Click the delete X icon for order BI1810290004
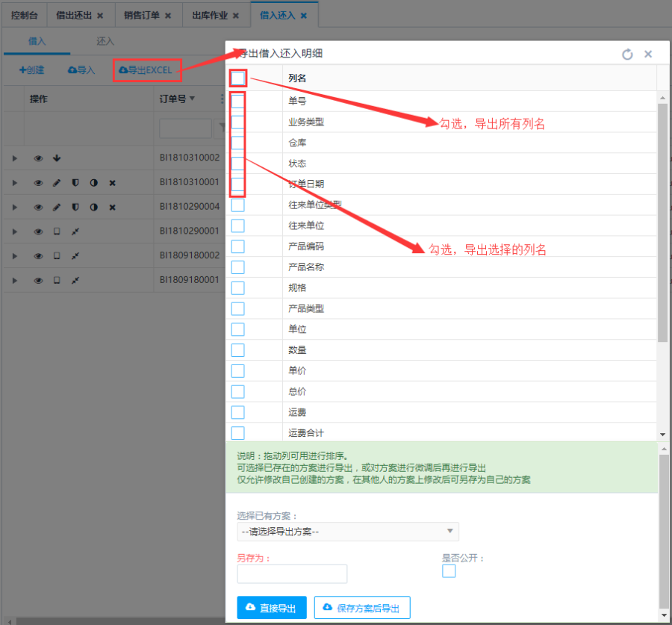 click(113, 207)
